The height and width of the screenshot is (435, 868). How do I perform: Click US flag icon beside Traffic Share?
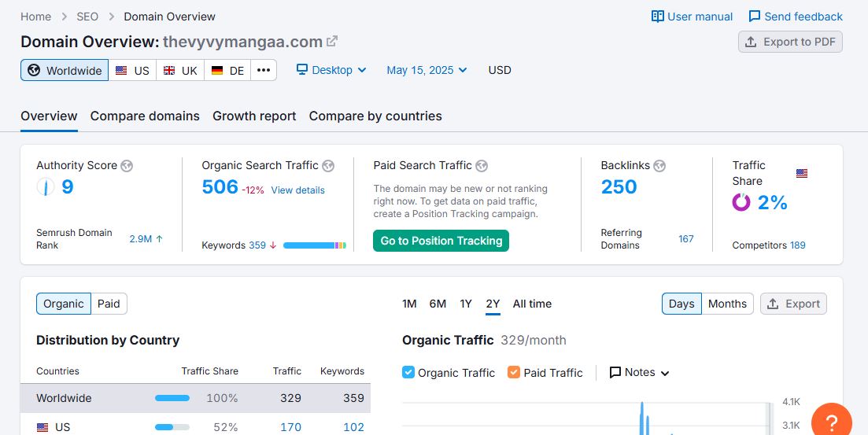click(802, 173)
